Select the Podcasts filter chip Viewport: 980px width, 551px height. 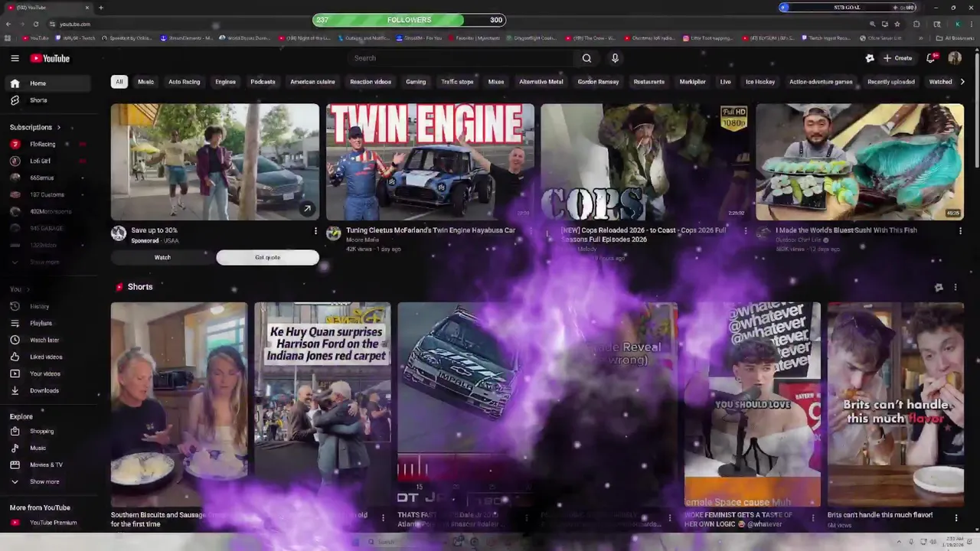263,82
